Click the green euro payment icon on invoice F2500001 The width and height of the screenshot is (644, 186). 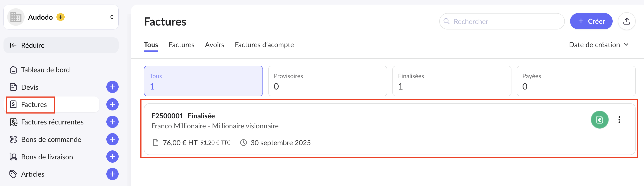(599, 120)
